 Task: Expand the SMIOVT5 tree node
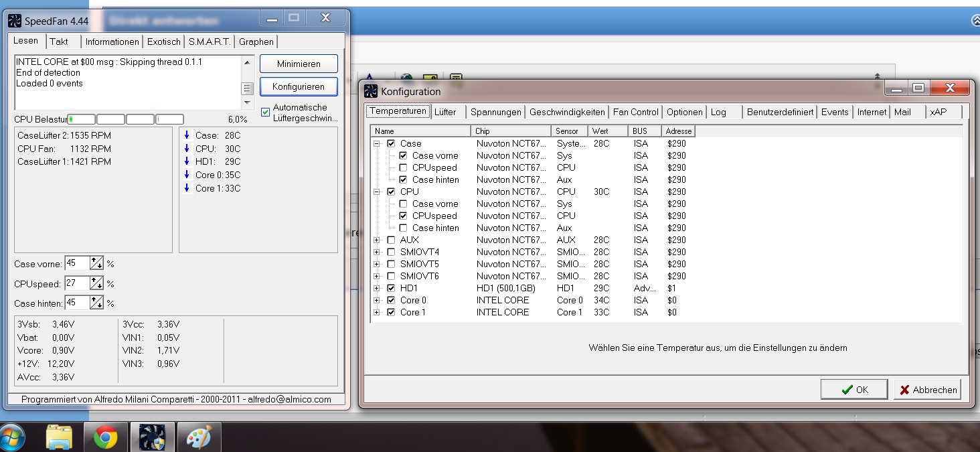pos(377,264)
